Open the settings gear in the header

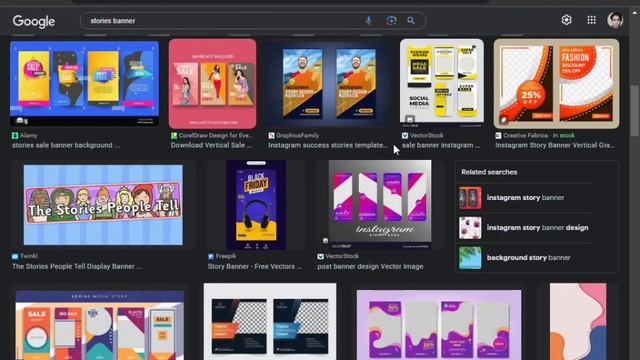[566, 20]
